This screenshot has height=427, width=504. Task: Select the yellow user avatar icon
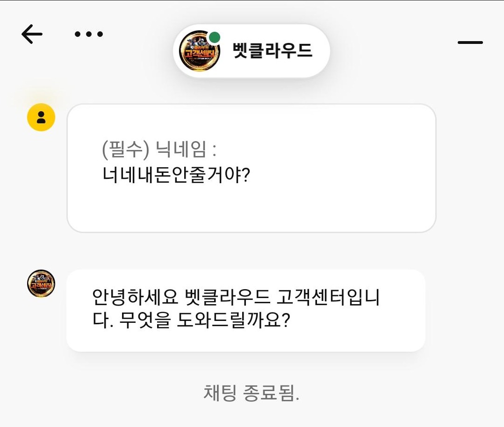tap(41, 117)
